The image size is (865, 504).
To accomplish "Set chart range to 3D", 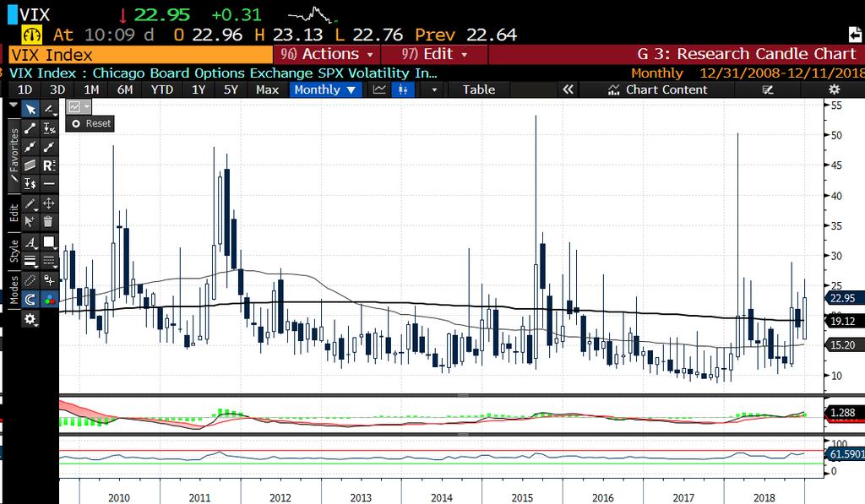I will (57, 89).
